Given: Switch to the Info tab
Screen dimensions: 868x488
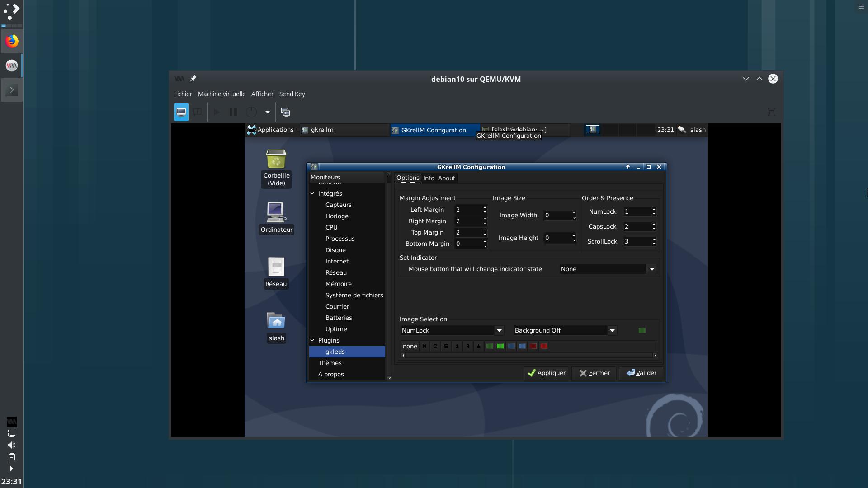Looking at the screenshot, I should tap(429, 178).
